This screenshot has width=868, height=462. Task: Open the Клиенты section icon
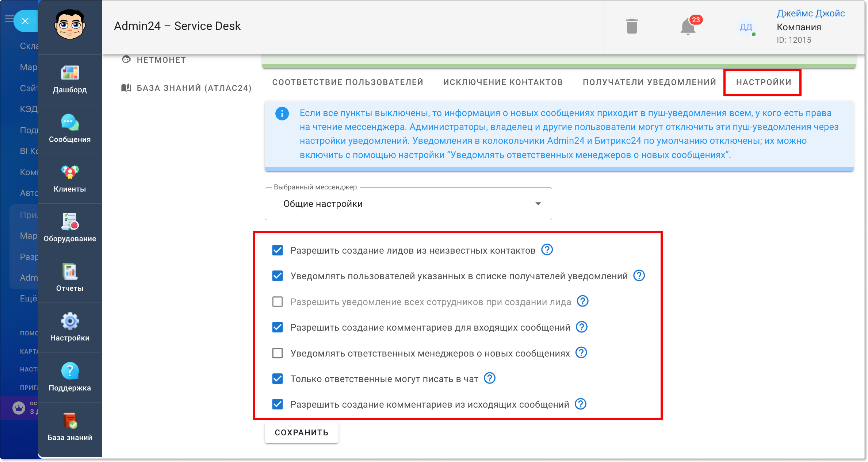(x=70, y=172)
